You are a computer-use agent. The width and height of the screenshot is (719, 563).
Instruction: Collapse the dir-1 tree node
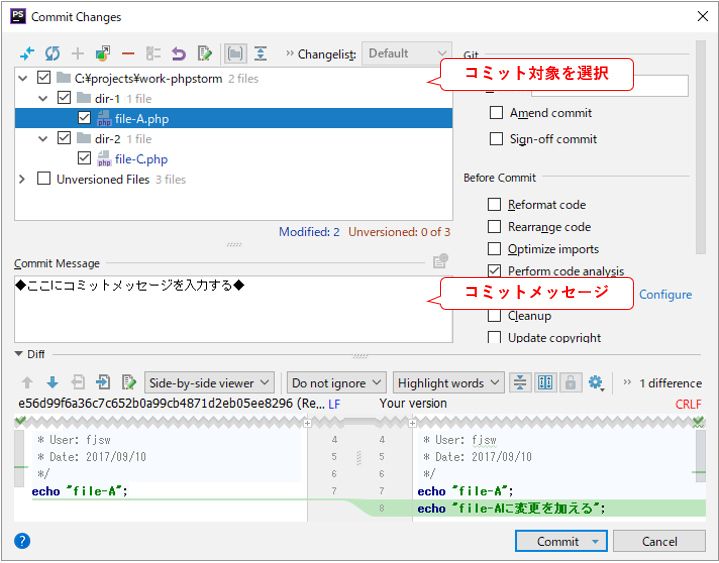(x=43, y=99)
